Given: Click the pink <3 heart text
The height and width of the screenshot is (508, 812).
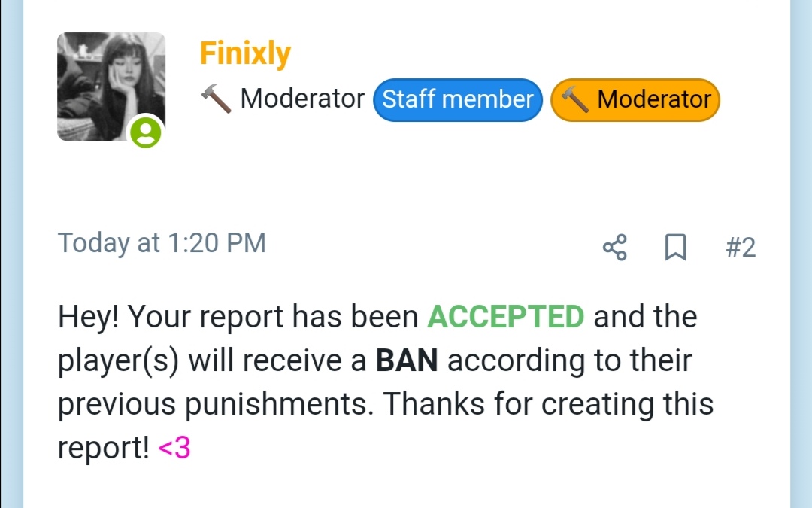Looking at the screenshot, I should pyautogui.click(x=174, y=448).
